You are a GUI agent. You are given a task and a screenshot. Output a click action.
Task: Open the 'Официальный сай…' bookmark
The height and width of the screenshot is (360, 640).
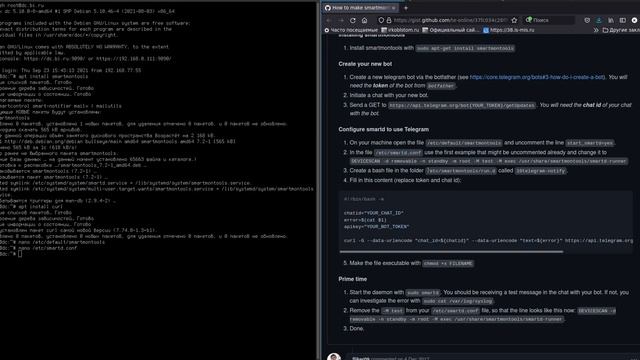[x=451, y=30]
